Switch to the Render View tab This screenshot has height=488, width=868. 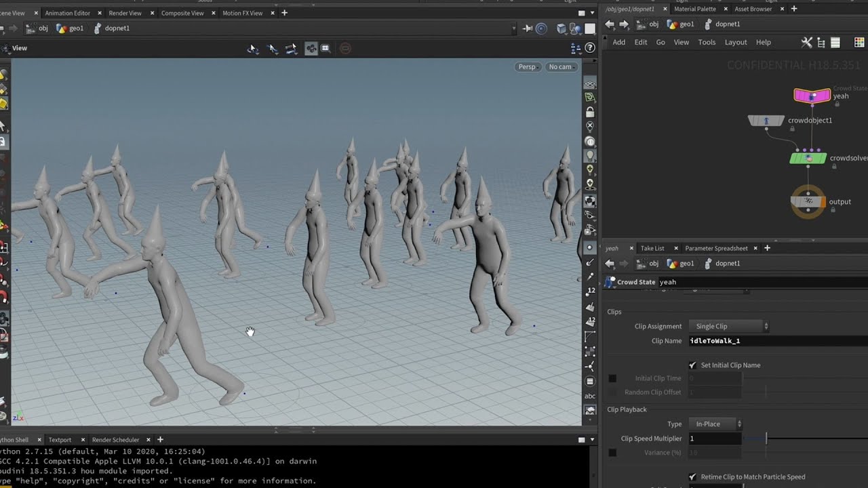(x=125, y=13)
